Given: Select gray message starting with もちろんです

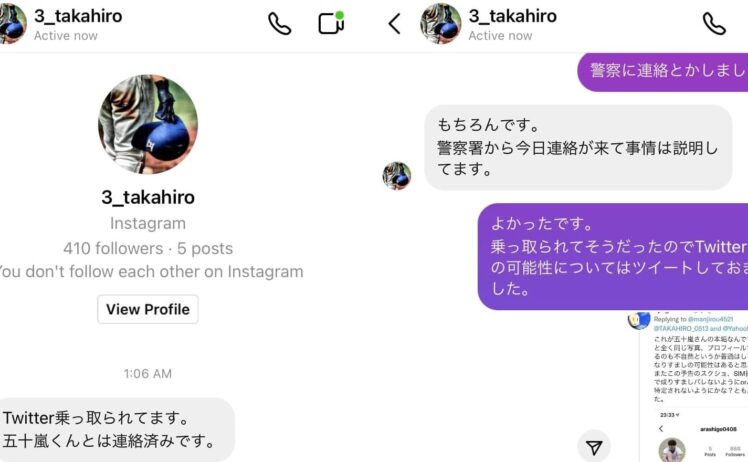Looking at the screenshot, I should (578, 147).
